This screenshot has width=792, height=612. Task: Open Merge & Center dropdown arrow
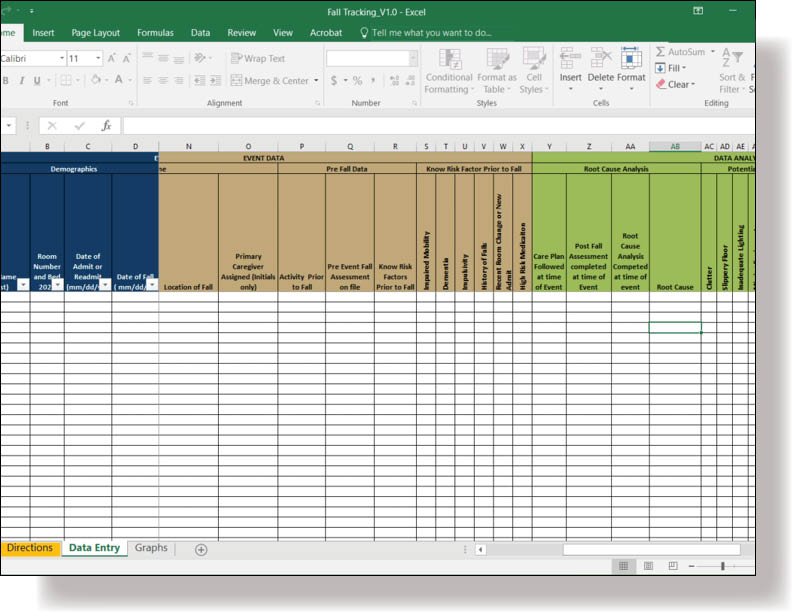click(316, 80)
